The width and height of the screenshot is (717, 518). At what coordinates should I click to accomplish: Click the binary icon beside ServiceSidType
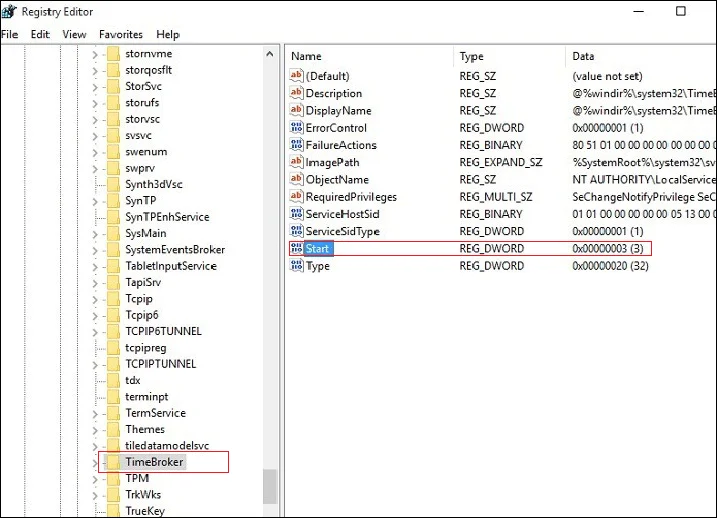296,231
